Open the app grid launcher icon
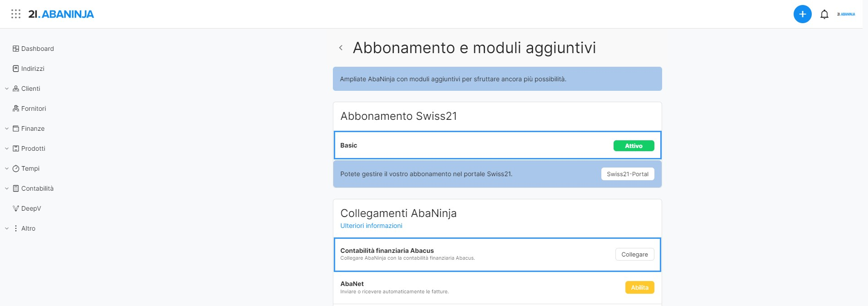This screenshot has width=868, height=306. (16, 14)
